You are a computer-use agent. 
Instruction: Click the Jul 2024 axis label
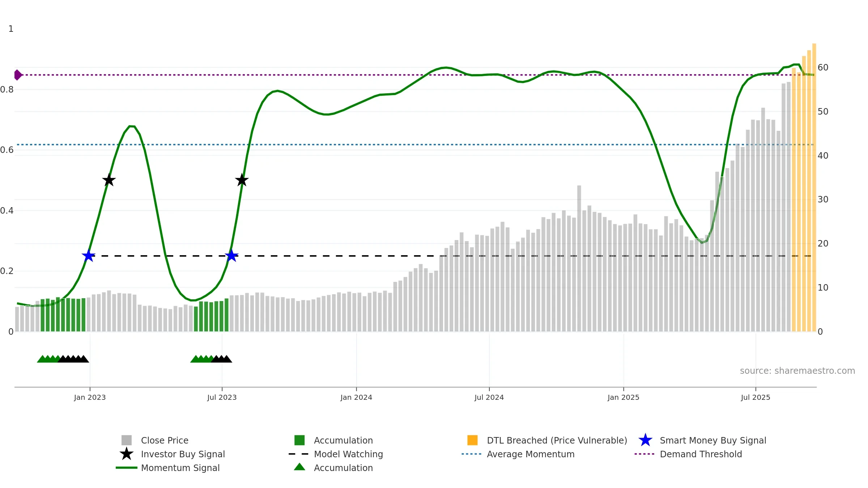click(x=489, y=397)
